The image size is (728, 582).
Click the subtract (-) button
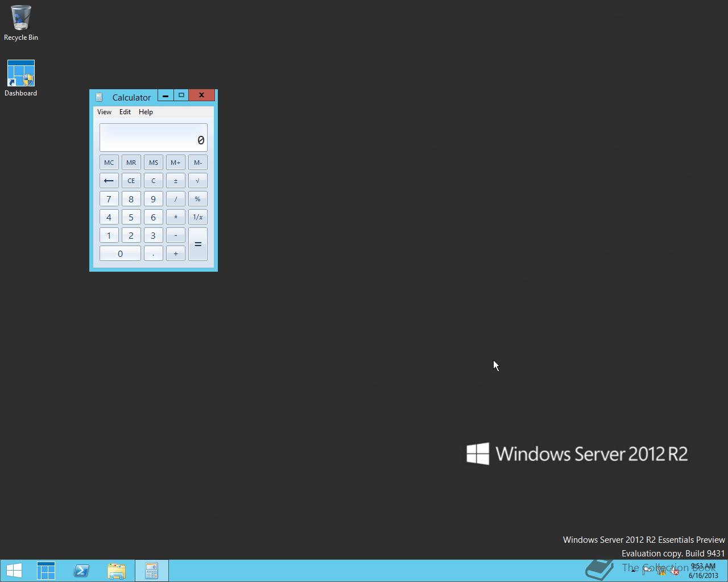pos(176,235)
